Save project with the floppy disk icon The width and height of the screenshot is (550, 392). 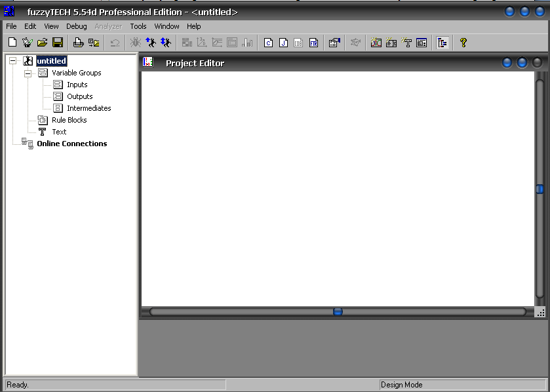pyautogui.click(x=58, y=43)
